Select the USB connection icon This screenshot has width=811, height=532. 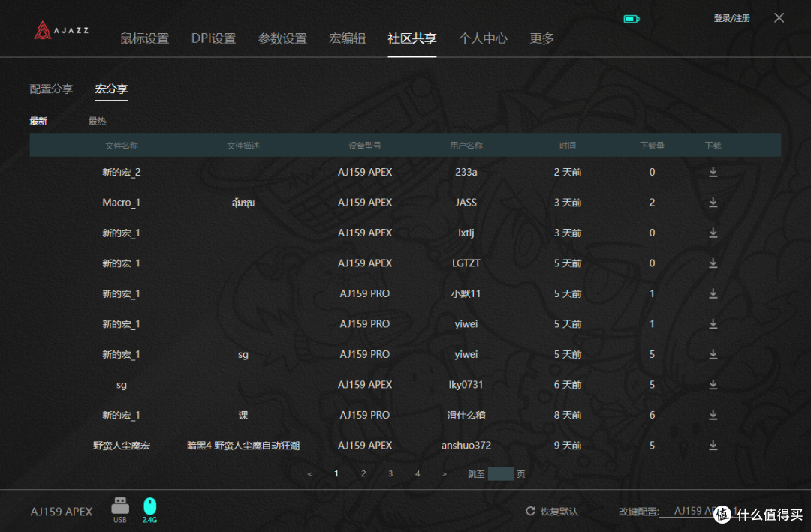coord(120,510)
